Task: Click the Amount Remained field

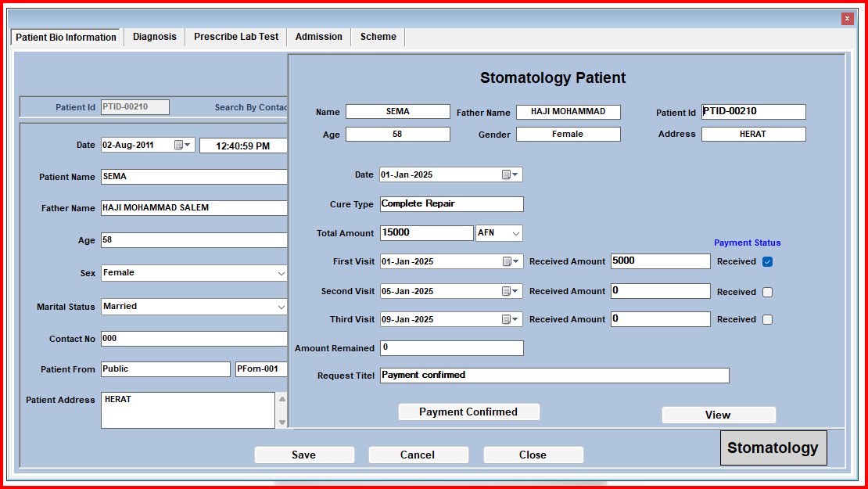Action: [x=452, y=348]
